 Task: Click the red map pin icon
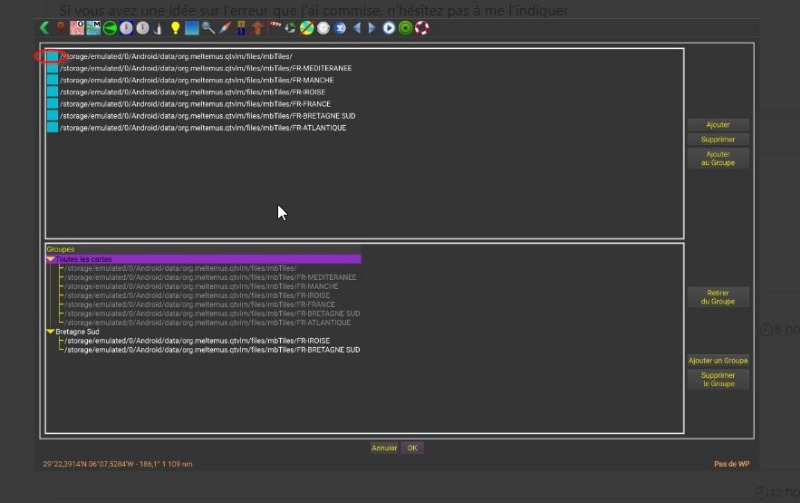click(60, 28)
